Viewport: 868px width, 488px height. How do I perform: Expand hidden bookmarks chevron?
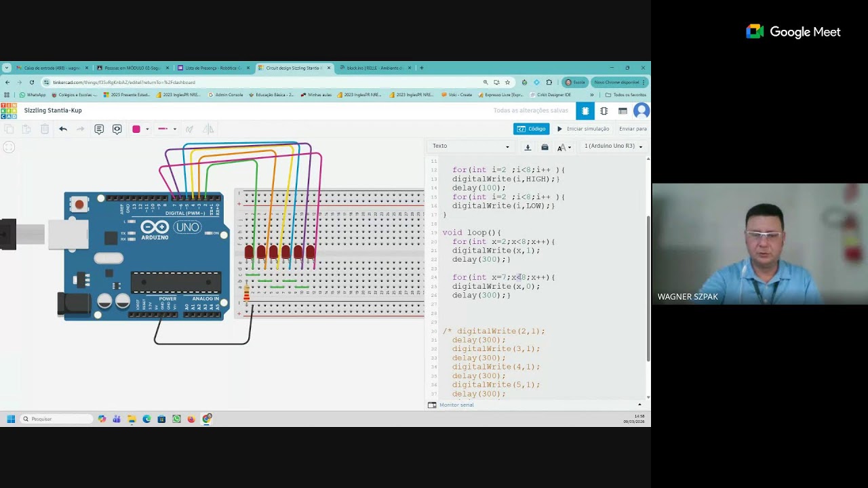592,95
